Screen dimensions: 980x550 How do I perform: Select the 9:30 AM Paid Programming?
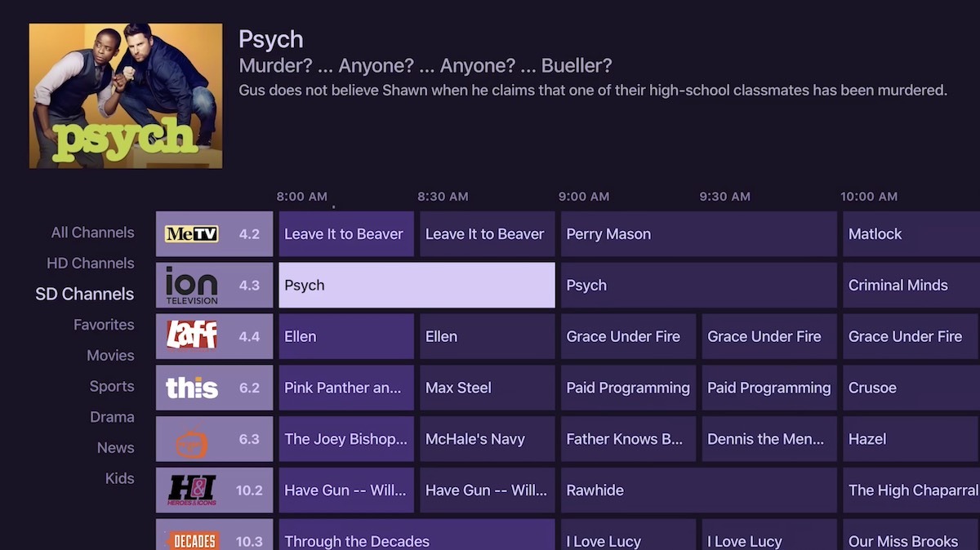[769, 388]
